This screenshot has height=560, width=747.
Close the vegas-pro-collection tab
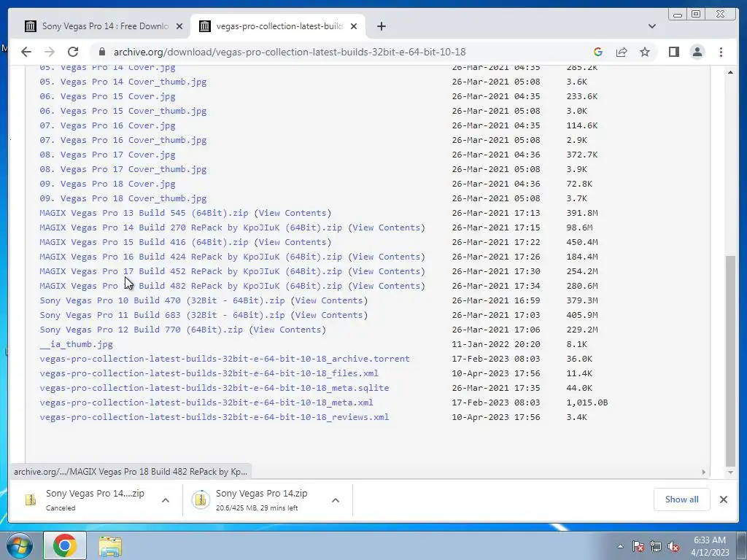click(x=354, y=26)
